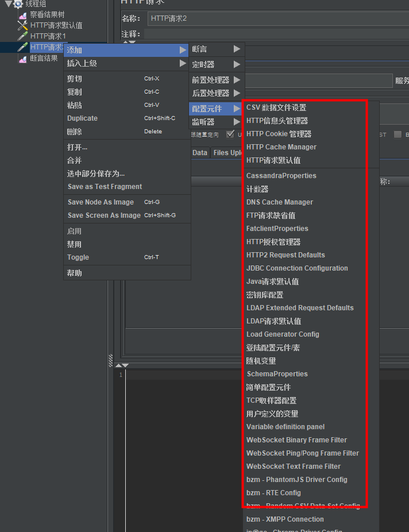Choose Save Node As Image
Viewport: 409px width, 532px height.
(127, 202)
